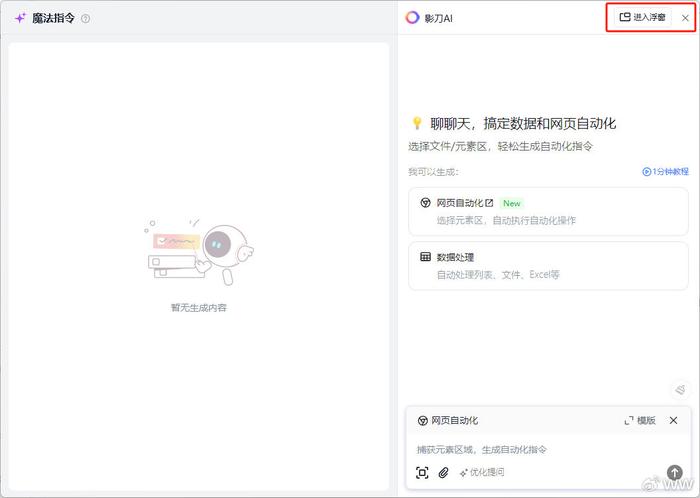Click the capture element region icon
This screenshot has width=700, height=498.
click(x=422, y=473)
